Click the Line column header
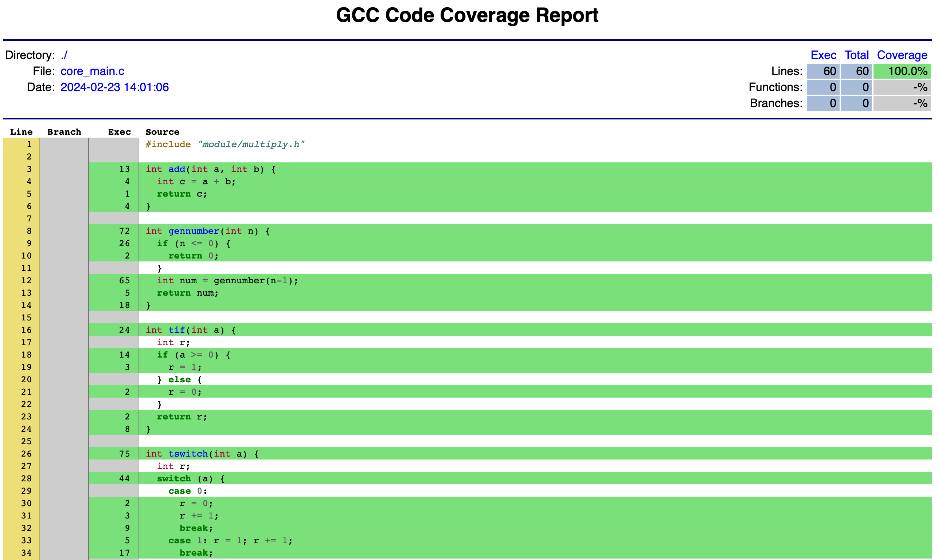The image size is (938, 560). click(21, 132)
